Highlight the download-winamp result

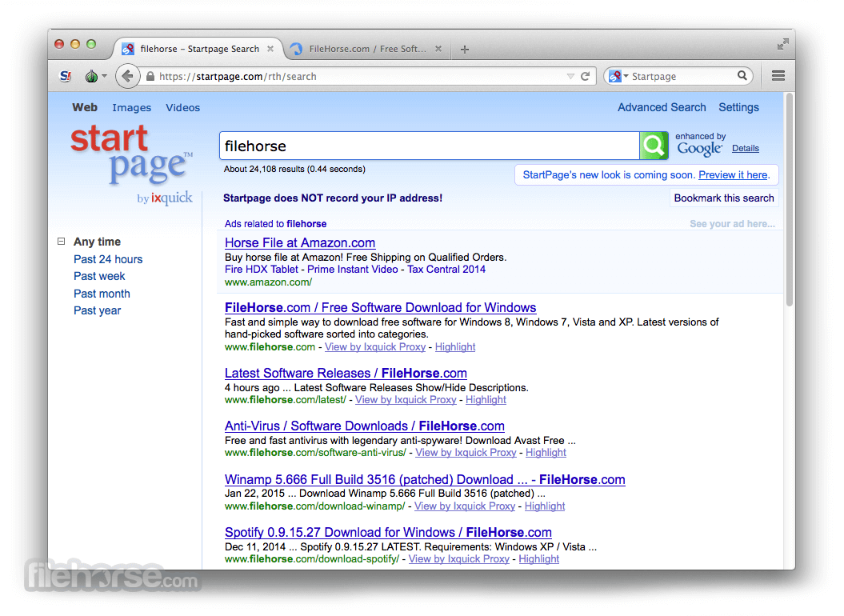pos(545,506)
